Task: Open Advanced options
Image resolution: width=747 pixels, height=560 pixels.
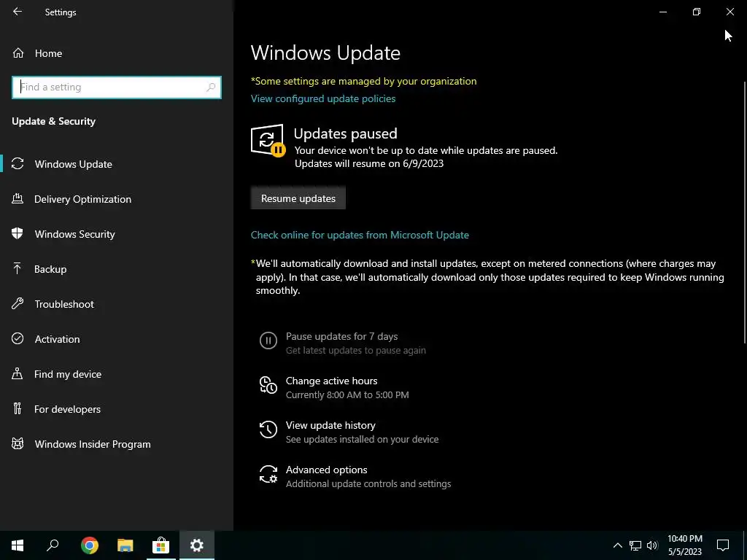Action: (326, 470)
